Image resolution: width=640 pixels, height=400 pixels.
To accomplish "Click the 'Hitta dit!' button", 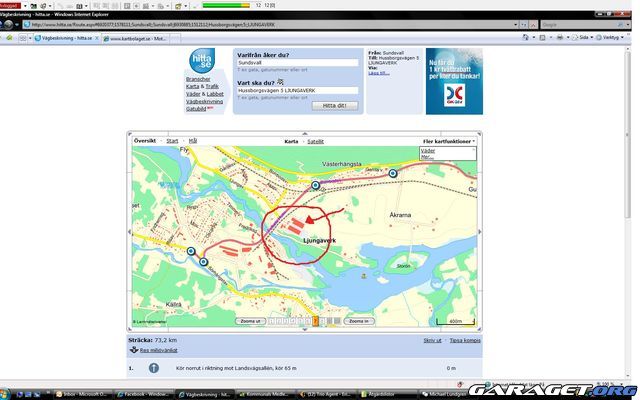I will coord(335,105).
